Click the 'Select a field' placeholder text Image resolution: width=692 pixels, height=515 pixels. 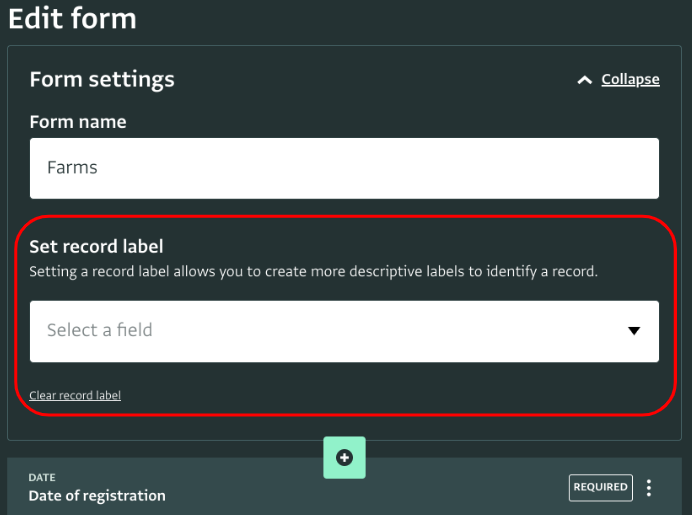(x=100, y=330)
